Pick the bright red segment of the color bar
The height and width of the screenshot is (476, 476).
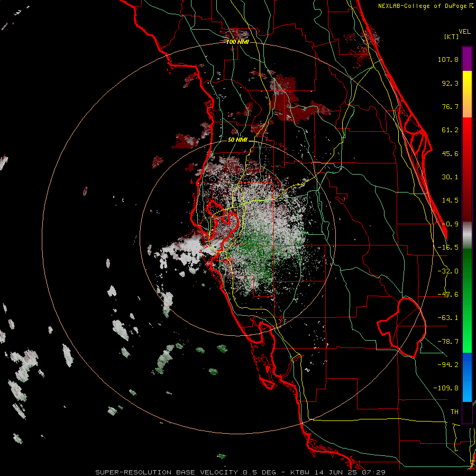pos(467,169)
